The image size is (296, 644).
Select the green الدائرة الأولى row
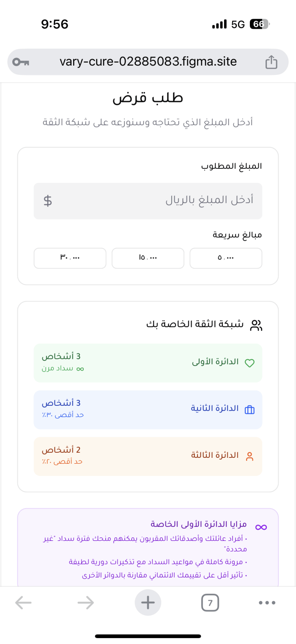tap(148, 363)
